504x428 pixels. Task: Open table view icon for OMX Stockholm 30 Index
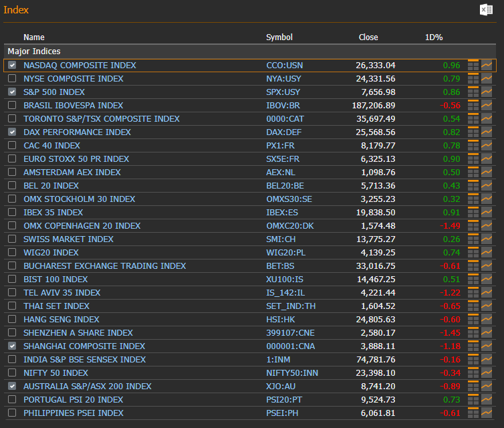[x=473, y=199]
